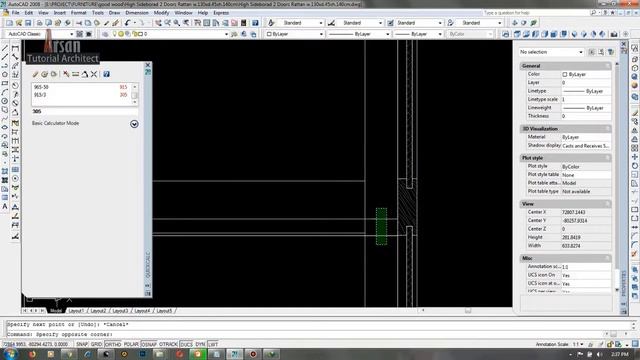Open the Dimension menu
This screenshot has width=640, height=360.
tap(137, 13)
